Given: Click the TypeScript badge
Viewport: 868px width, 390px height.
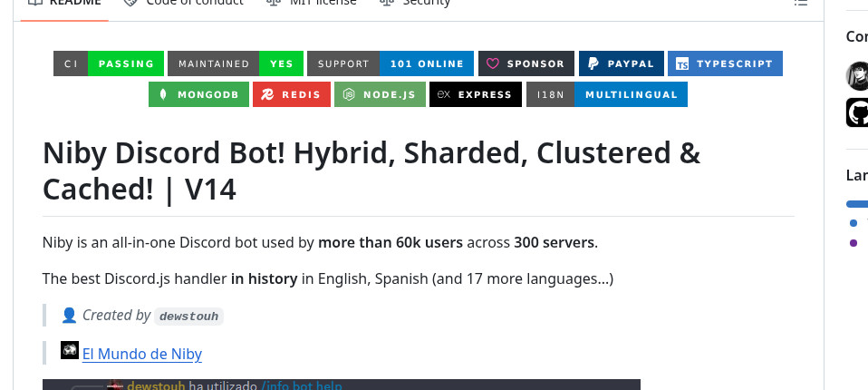Looking at the screenshot, I should click(725, 63).
